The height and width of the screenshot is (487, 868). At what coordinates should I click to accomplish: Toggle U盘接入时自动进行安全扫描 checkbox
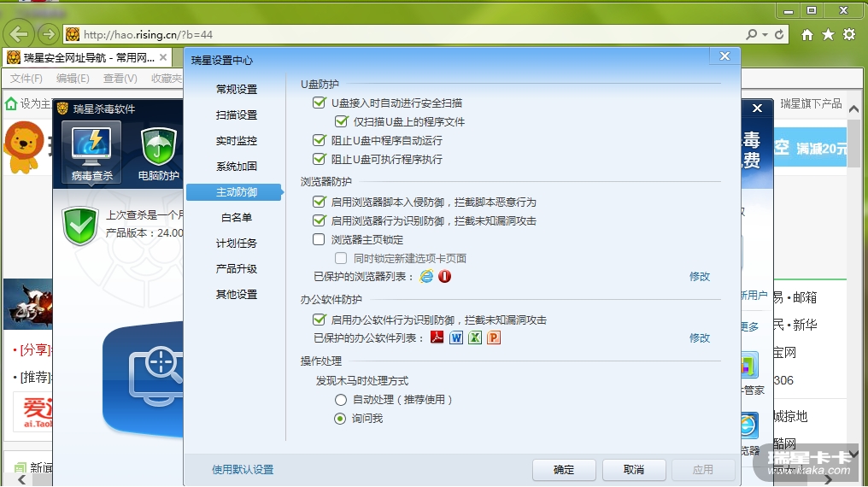(319, 103)
